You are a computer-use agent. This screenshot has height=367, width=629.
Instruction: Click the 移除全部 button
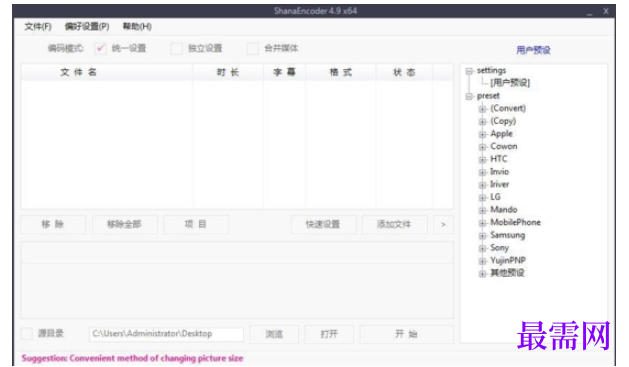tap(124, 224)
